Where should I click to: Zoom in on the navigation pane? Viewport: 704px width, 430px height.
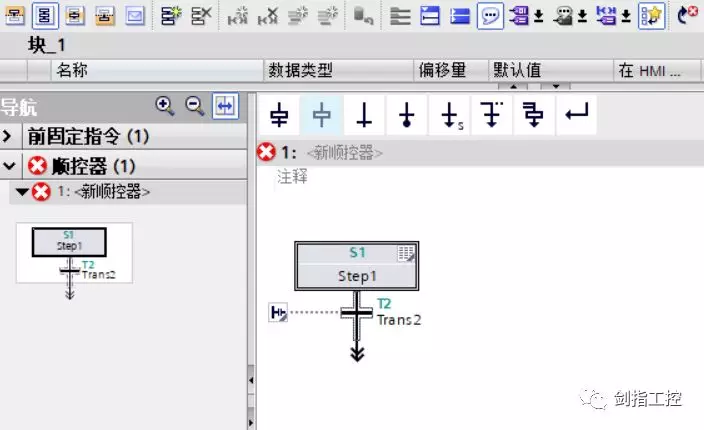click(164, 105)
